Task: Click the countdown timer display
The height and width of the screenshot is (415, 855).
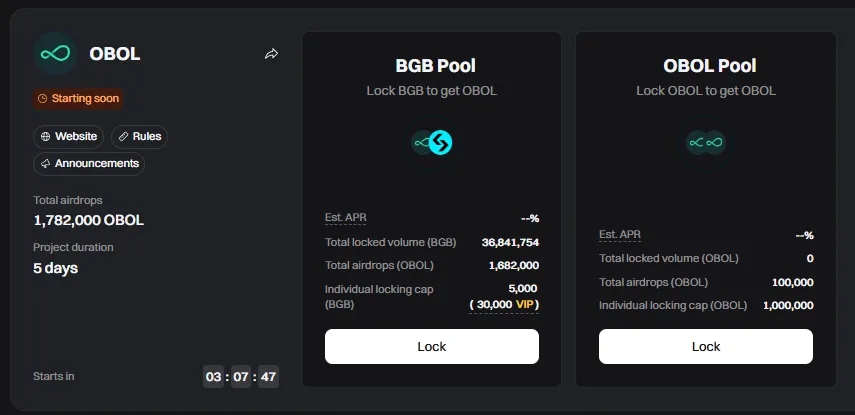Action: pyautogui.click(x=240, y=377)
